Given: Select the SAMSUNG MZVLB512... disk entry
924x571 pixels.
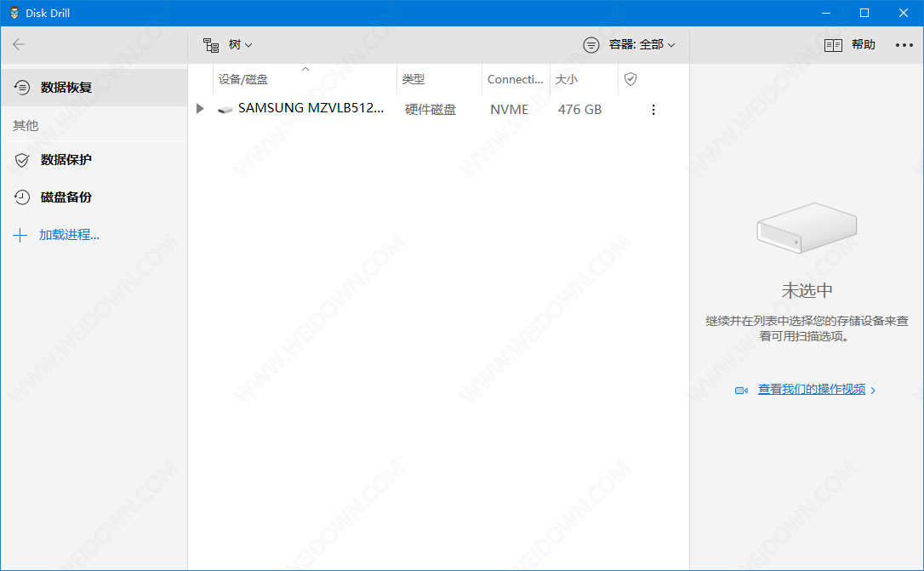Looking at the screenshot, I should [x=311, y=108].
